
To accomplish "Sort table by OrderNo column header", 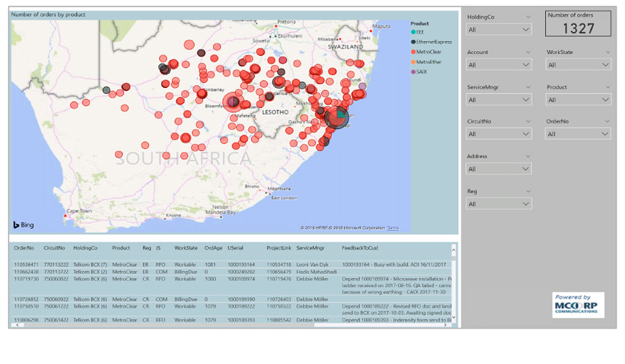I will point(24,248).
